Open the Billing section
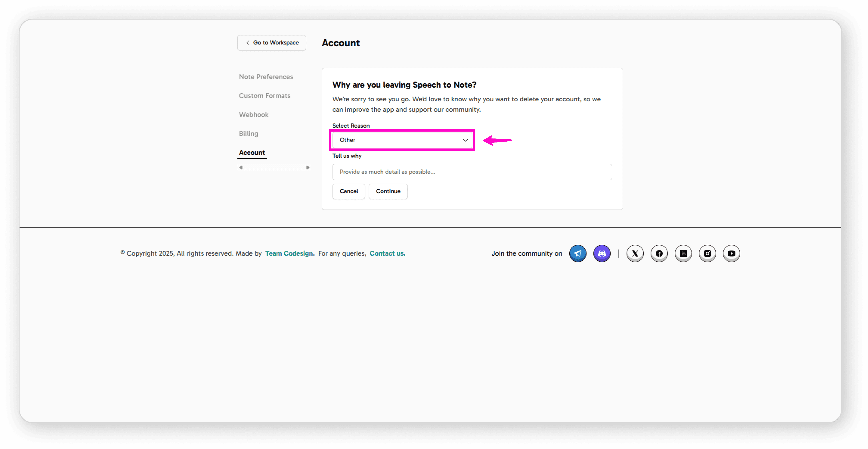 point(248,134)
